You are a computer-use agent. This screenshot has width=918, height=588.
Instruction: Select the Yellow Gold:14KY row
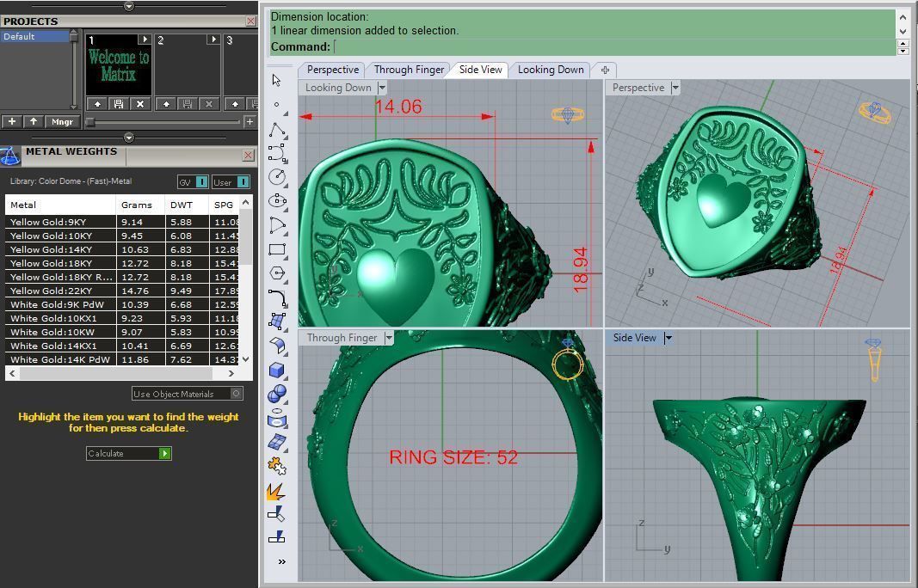[123, 250]
